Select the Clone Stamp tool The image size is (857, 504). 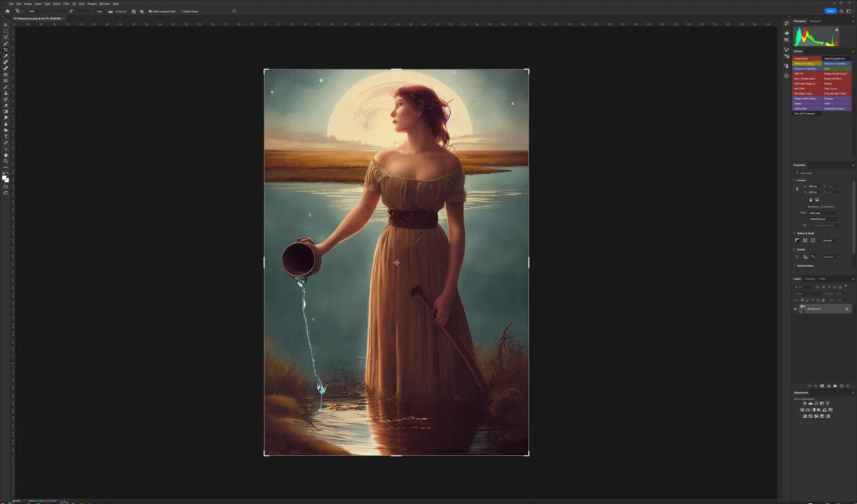point(6,92)
